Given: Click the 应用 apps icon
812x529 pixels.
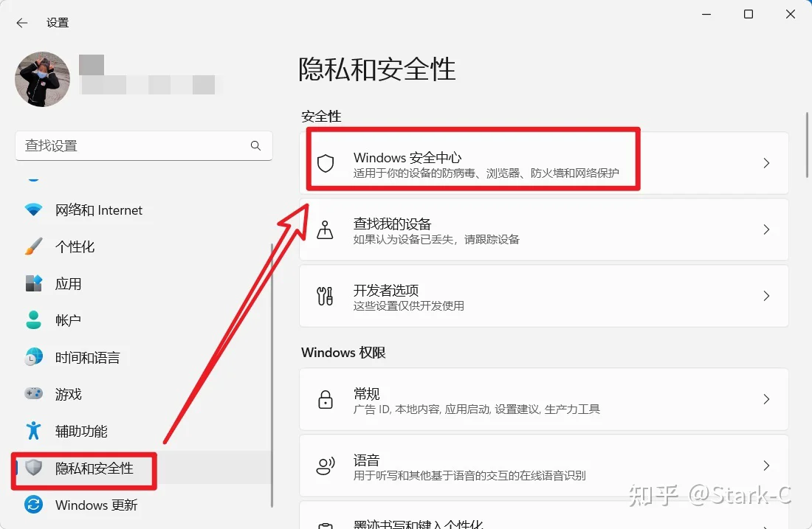Looking at the screenshot, I should tap(34, 283).
